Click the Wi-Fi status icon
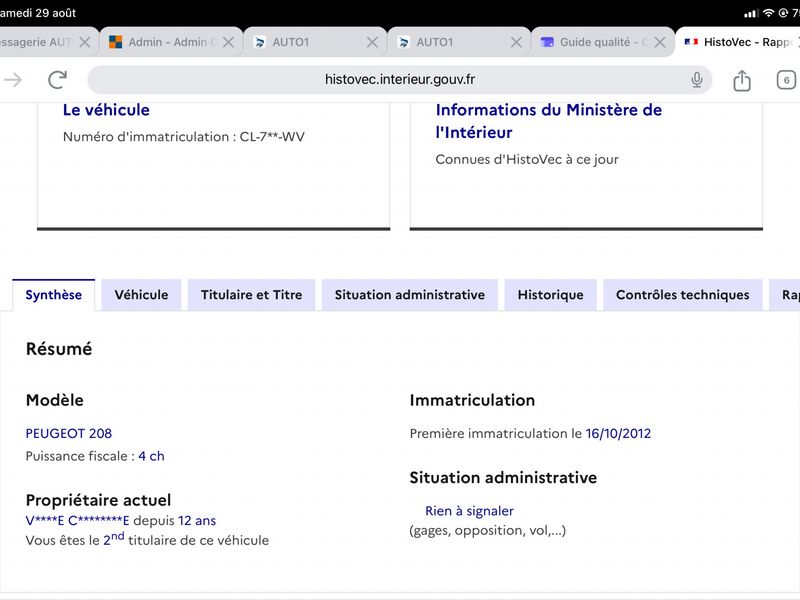 pos(768,13)
